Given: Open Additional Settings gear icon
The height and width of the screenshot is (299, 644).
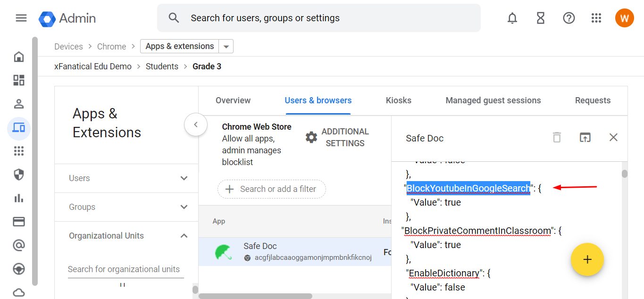Looking at the screenshot, I should [x=311, y=137].
